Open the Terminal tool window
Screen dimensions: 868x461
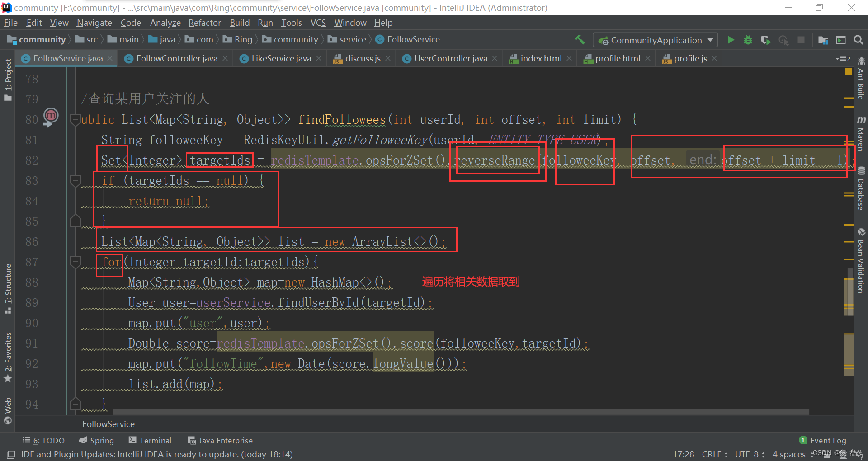tap(150, 440)
